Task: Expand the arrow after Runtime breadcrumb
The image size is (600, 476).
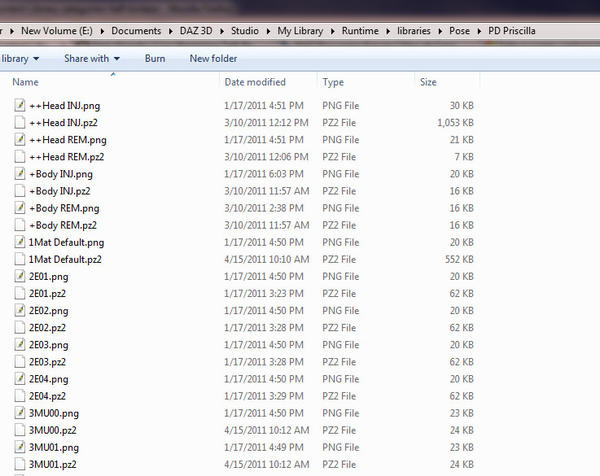Action: (x=388, y=31)
